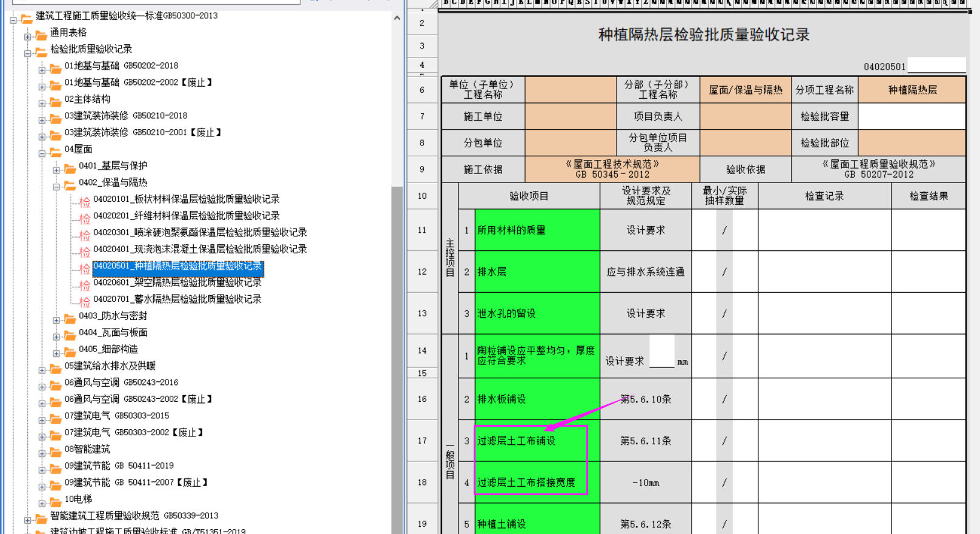Click the 0402_保温与隔热 folder icon
The height and width of the screenshot is (534, 980).
click(x=70, y=185)
